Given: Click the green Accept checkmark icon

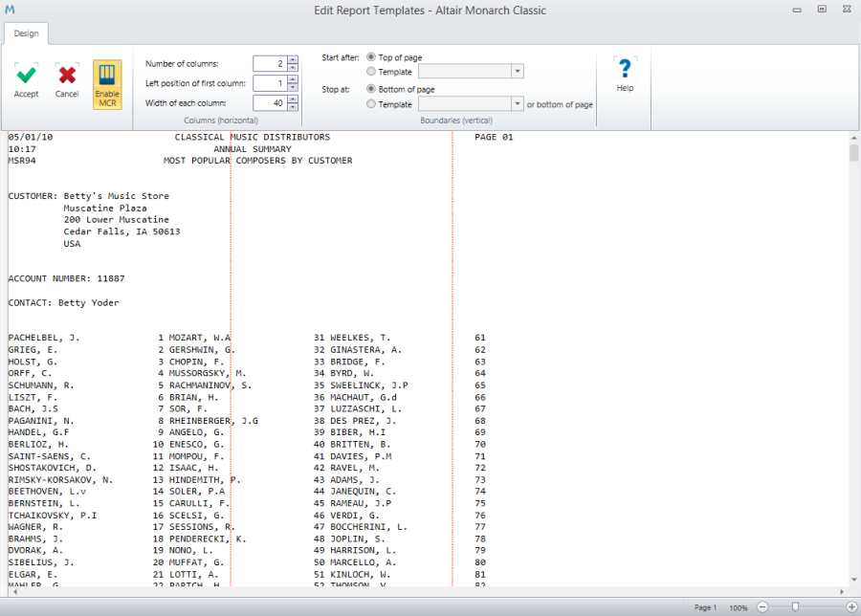Looking at the screenshot, I should 27,76.
